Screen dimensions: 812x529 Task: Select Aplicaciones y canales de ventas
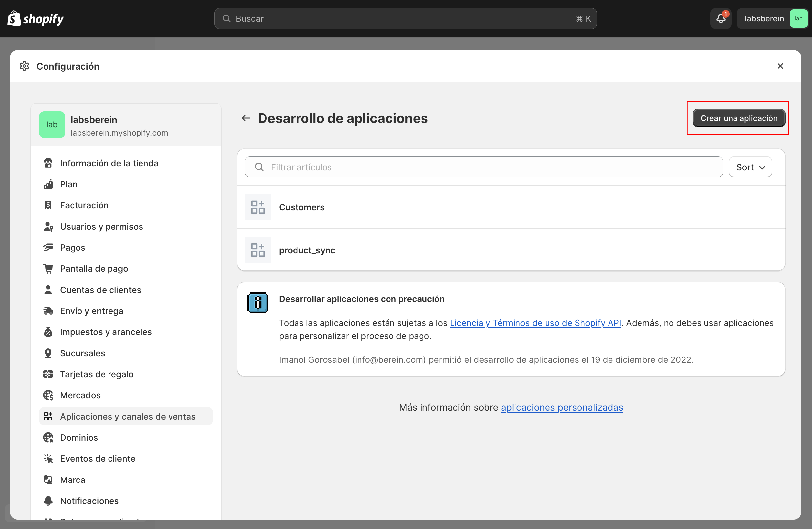(x=128, y=416)
